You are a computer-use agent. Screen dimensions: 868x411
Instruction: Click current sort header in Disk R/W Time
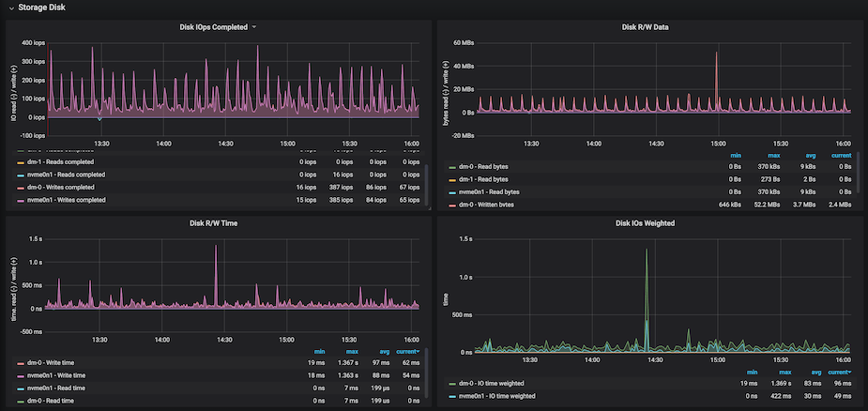coord(408,352)
